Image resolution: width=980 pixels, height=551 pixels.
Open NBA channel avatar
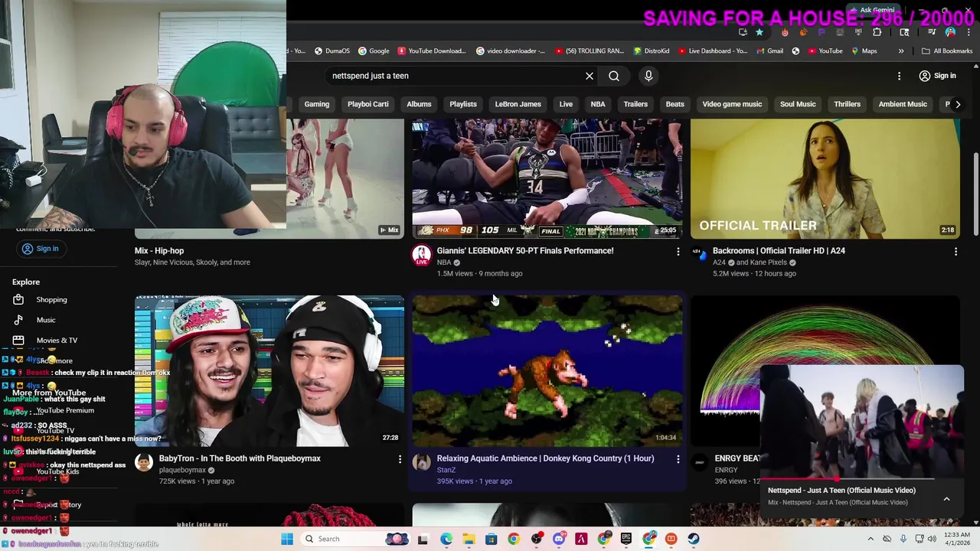pos(422,256)
